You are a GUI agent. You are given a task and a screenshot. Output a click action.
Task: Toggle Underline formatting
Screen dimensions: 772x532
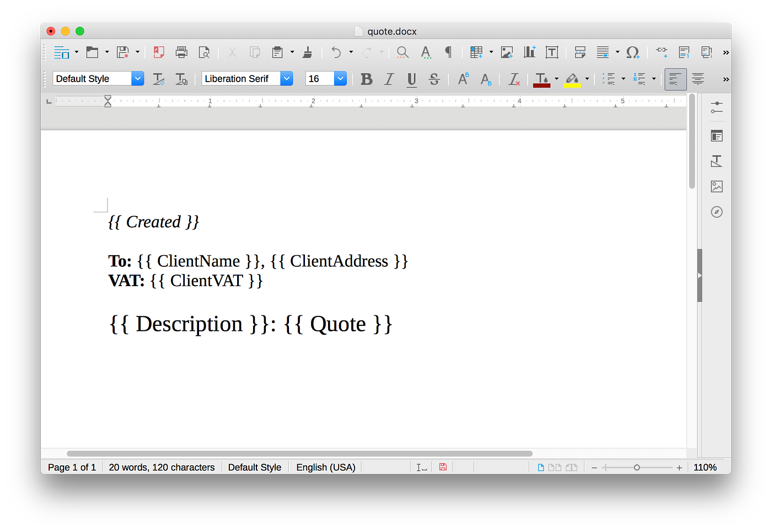(x=411, y=79)
